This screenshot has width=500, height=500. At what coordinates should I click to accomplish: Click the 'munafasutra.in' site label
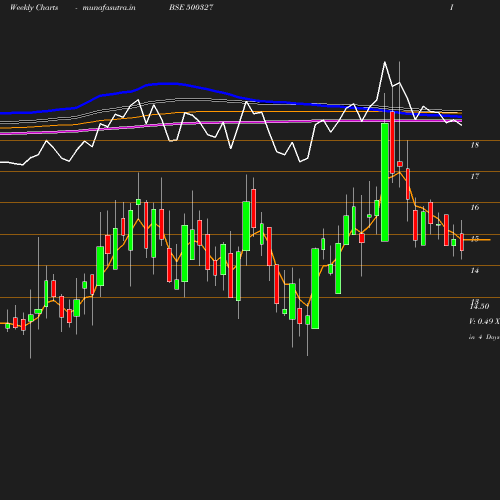coord(109,7)
